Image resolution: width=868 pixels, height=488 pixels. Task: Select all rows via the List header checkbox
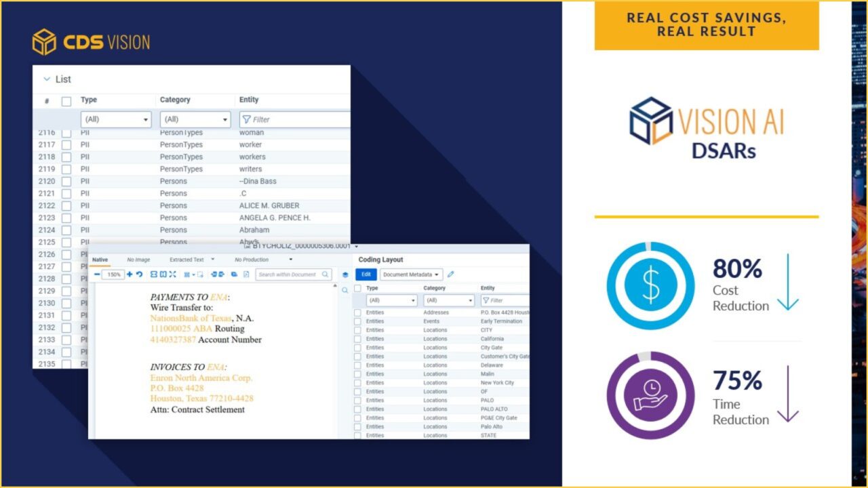[x=64, y=101]
